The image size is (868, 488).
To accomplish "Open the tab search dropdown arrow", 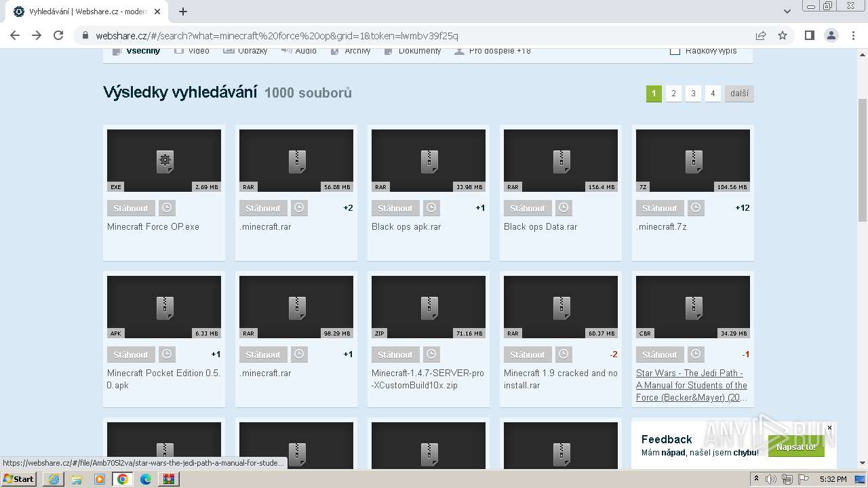I will (x=787, y=12).
